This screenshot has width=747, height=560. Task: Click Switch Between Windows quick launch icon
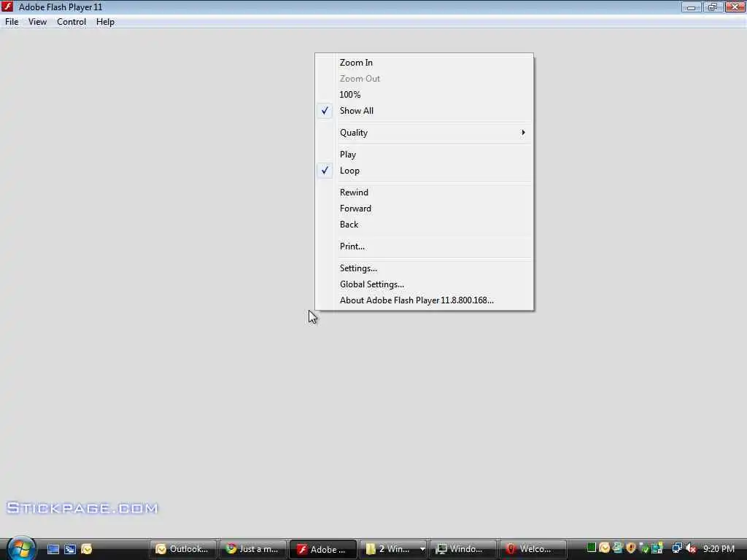tap(70, 549)
